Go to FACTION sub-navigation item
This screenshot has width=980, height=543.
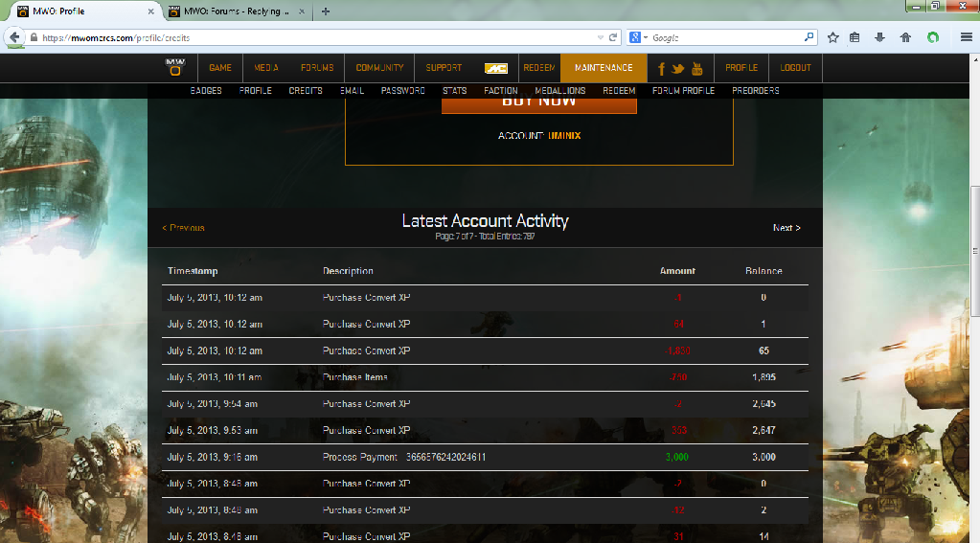coord(501,91)
